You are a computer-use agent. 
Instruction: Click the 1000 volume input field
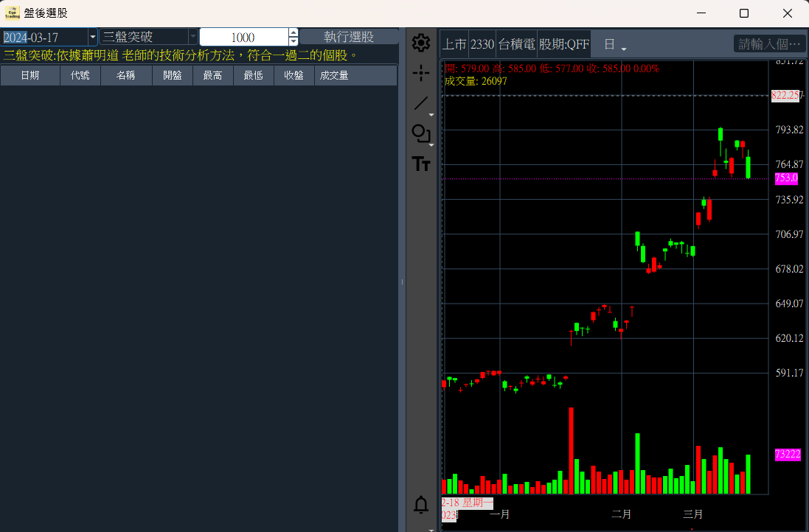[243, 37]
